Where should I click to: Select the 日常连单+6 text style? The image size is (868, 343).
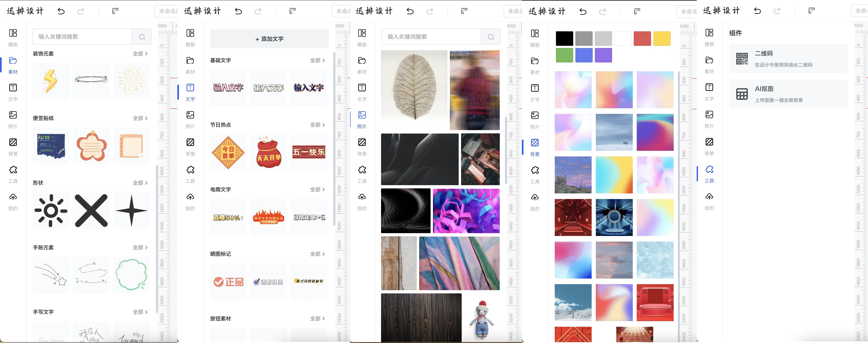(x=309, y=217)
